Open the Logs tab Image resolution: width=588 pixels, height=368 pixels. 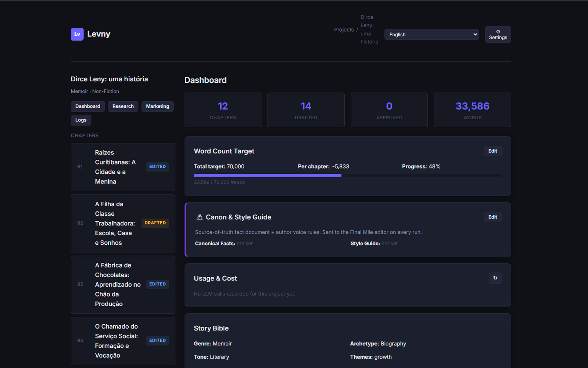click(x=81, y=120)
